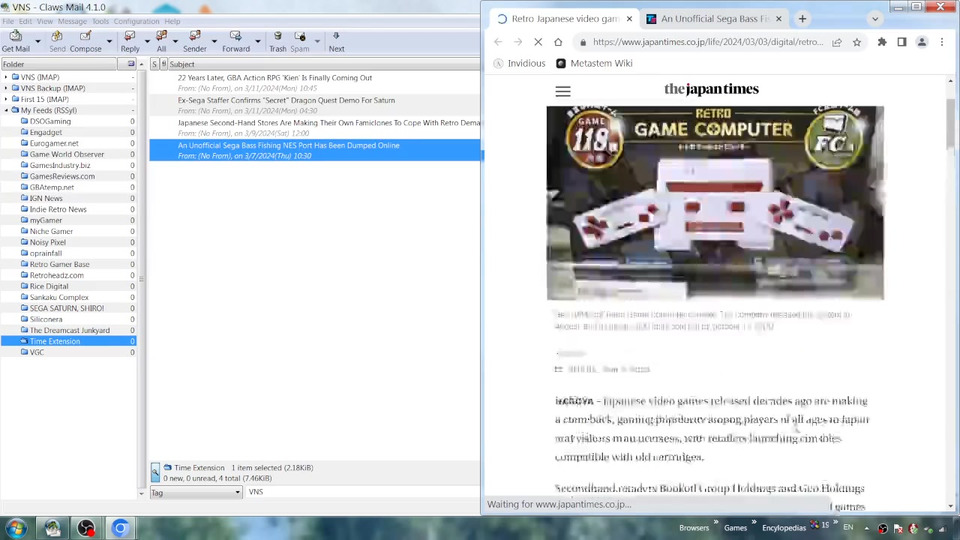This screenshot has height=540, width=960.
Task: Go to browser home page
Action: (558, 42)
